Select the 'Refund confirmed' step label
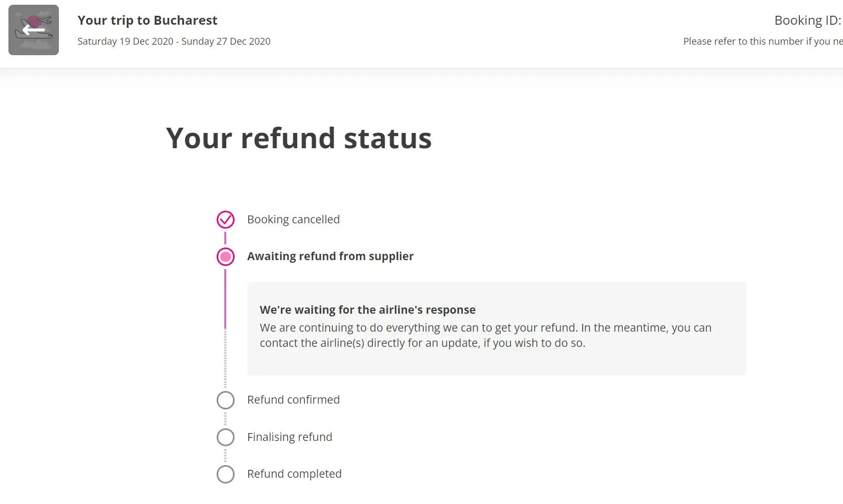The image size is (843, 504). pos(293,400)
